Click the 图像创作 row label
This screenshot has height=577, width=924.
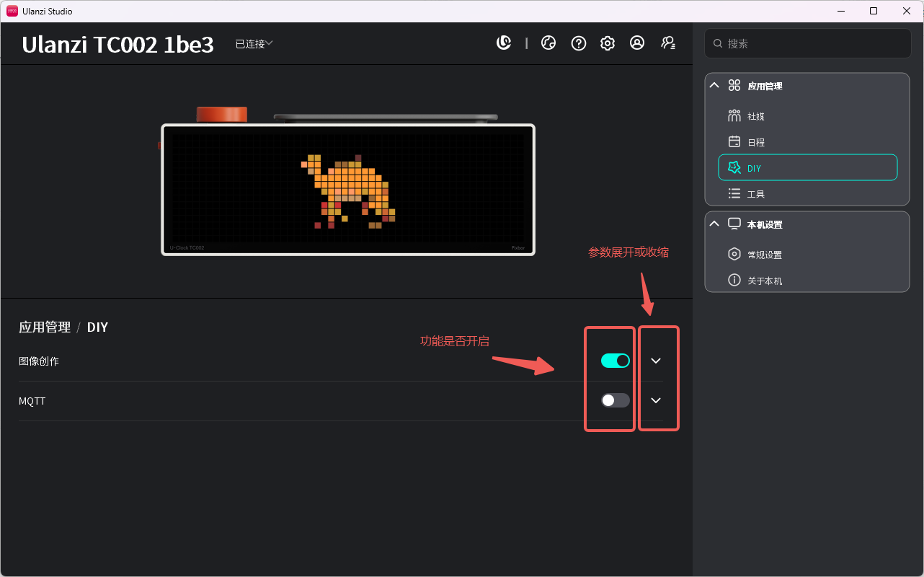click(x=39, y=361)
